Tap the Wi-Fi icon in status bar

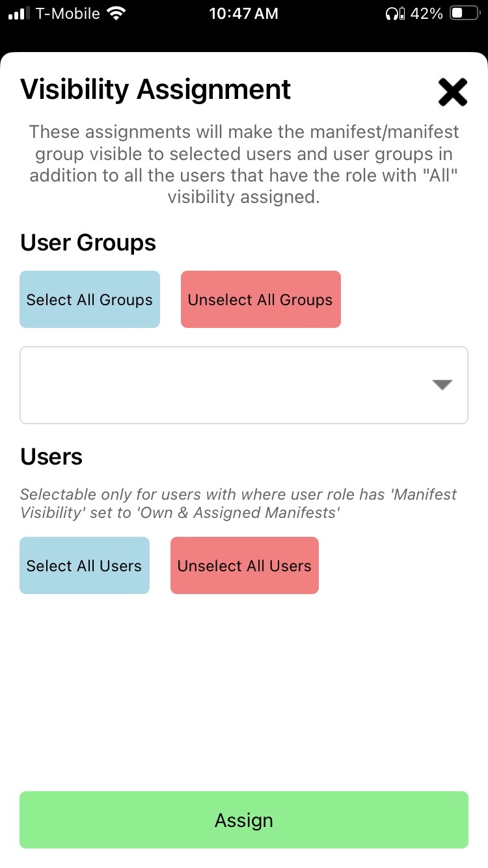coord(117,14)
